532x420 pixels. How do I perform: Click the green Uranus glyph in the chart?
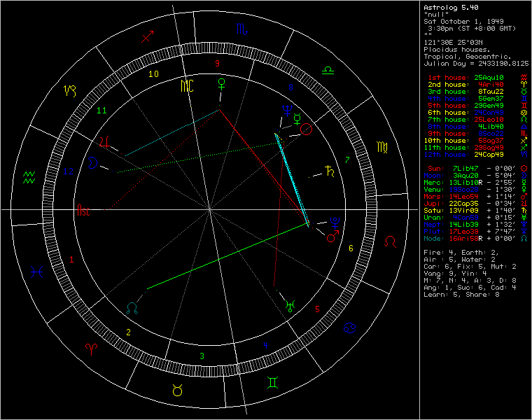pyautogui.click(x=290, y=305)
